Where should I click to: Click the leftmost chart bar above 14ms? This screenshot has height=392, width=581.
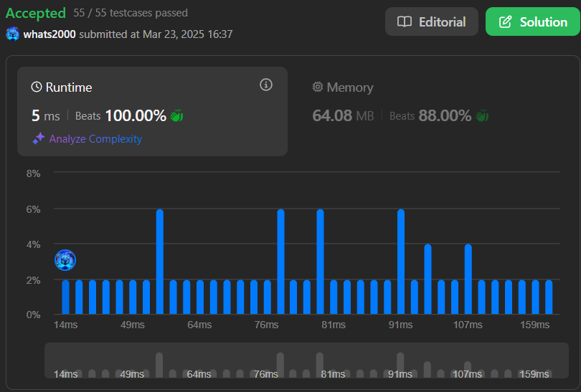[x=66, y=297]
